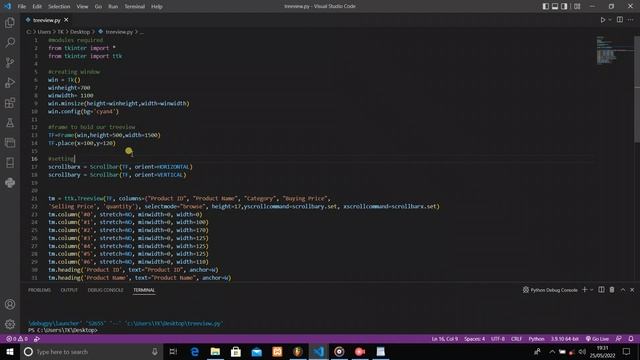Viewport: 640px width, 360px height.
Task: Split the terminal panel
Action: [x=601, y=290]
